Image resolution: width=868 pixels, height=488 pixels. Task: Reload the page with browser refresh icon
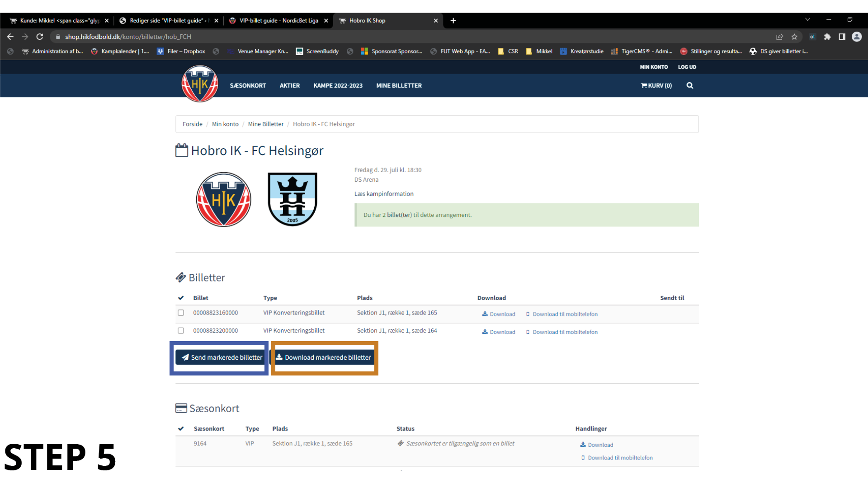40,37
